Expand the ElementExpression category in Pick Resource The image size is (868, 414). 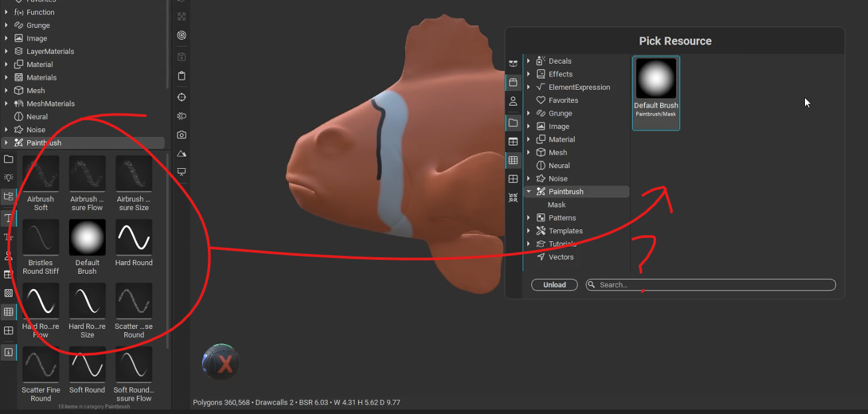coord(529,87)
